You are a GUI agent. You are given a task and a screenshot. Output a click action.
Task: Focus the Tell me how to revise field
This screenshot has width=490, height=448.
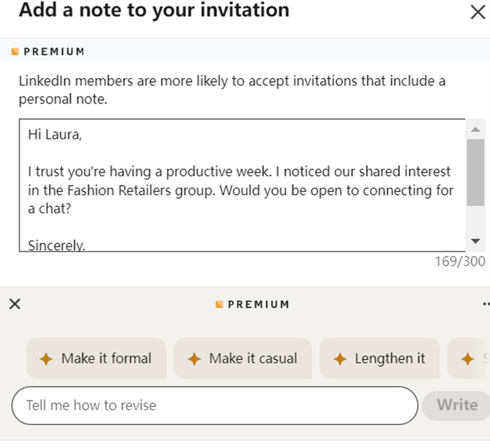click(215, 406)
